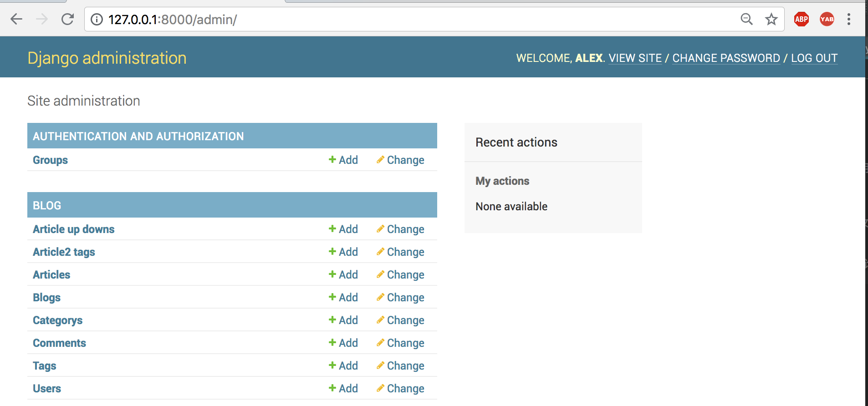Open the Categorys model list
The height and width of the screenshot is (406, 868).
(58, 320)
